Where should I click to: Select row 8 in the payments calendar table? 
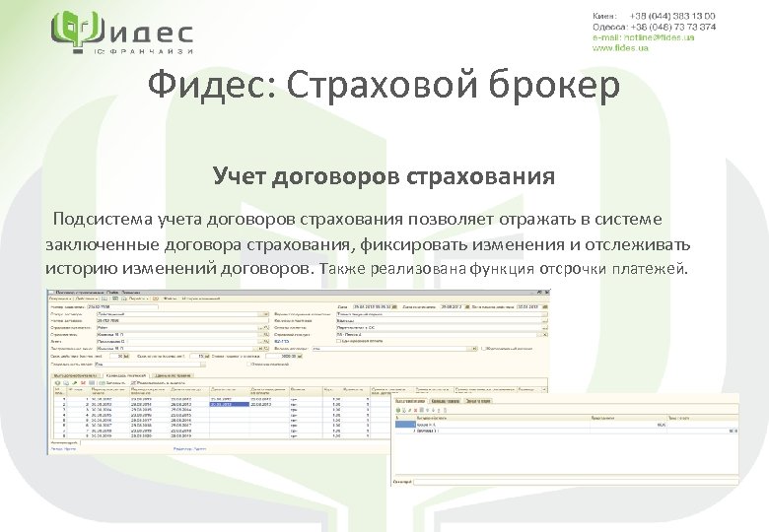coord(221,435)
